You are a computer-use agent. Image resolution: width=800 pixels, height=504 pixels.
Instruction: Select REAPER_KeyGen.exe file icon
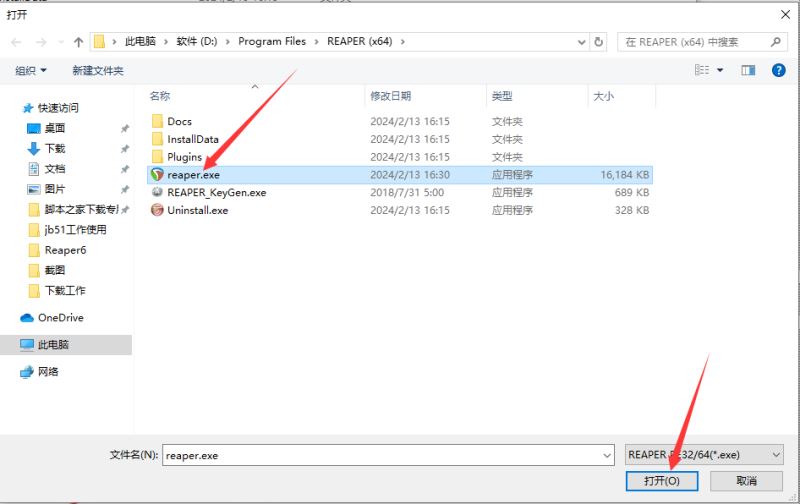[x=157, y=192]
